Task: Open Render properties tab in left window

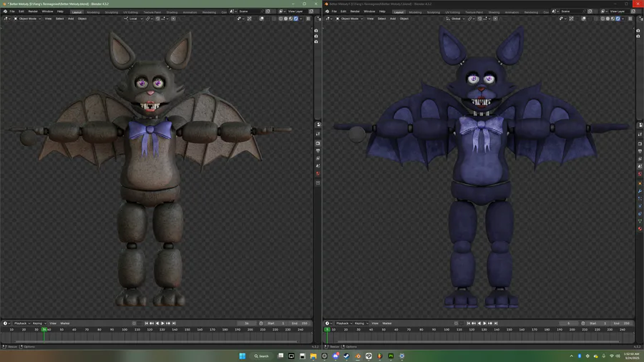Action: coord(318,143)
